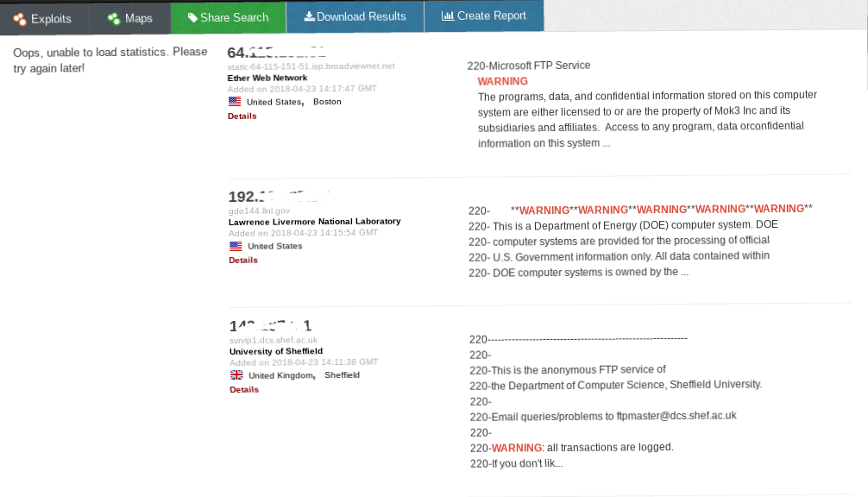868x497 pixels.
Task: Click the United Kingdom flag icon
Action: pos(236,375)
